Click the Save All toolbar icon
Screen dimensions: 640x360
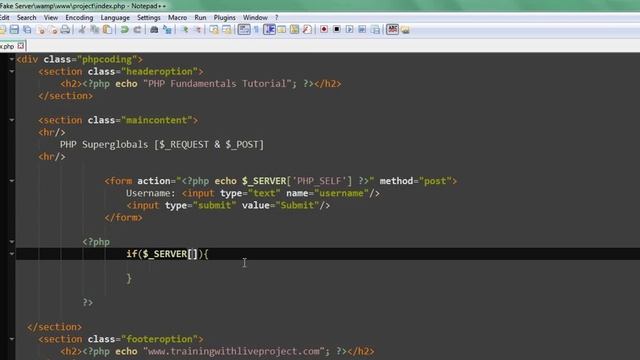point(27,29)
